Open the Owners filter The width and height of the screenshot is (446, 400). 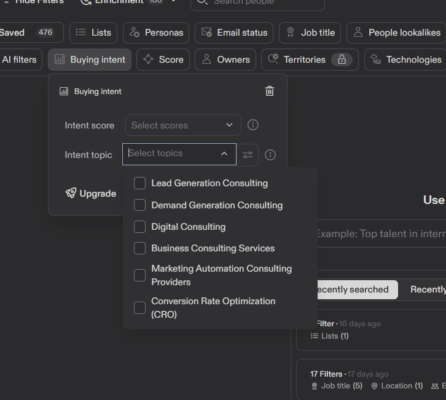(225, 60)
